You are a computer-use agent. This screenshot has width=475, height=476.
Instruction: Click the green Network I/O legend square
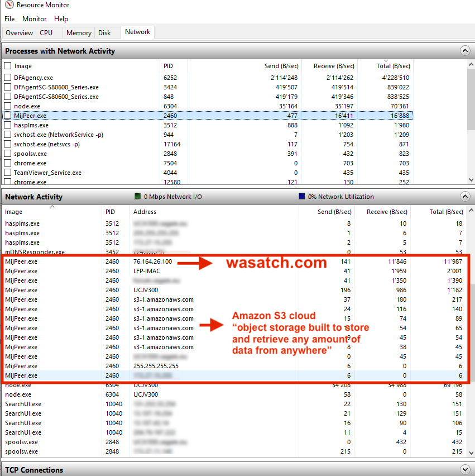pos(138,197)
